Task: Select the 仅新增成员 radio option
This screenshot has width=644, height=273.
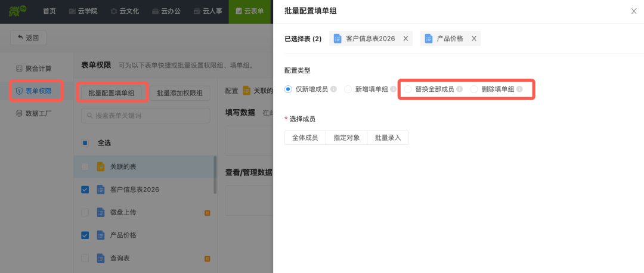Action: [x=289, y=89]
